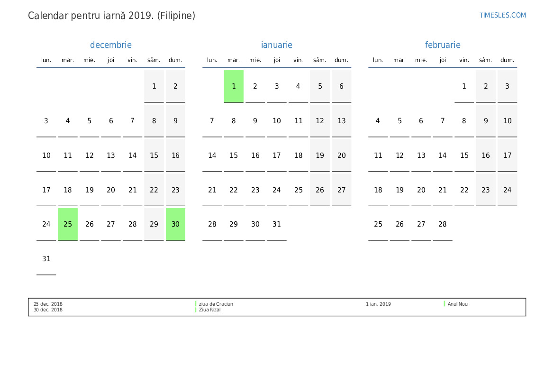Select January 31 in the calendar
The image size is (554, 392).
(x=277, y=224)
